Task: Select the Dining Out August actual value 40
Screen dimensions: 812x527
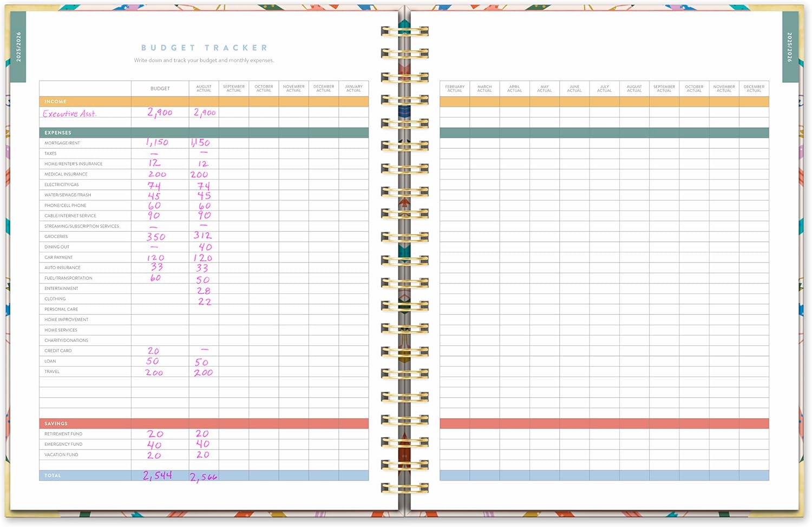Action: pos(205,247)
